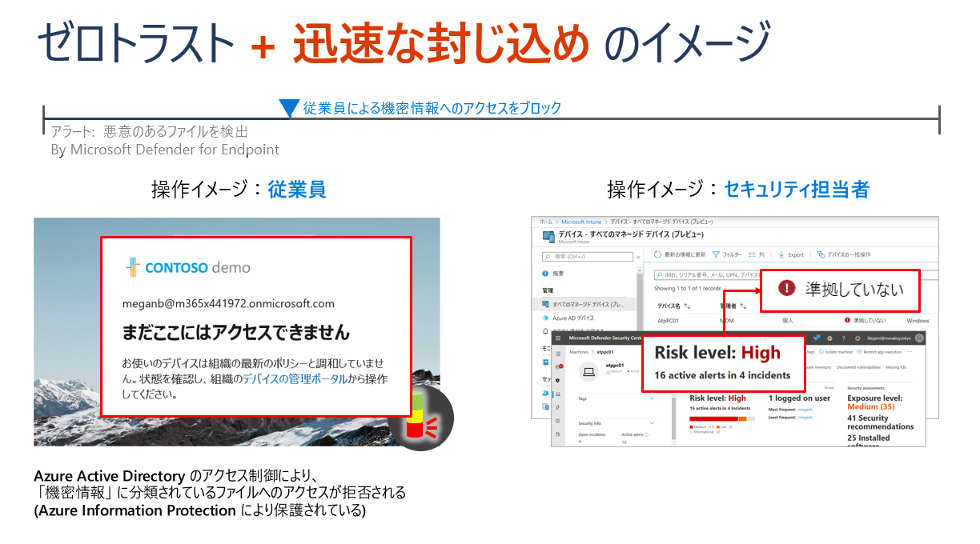Open フィルター in Intune toolbar
This screenshot has width=980, height=544.
click(728, 255)
